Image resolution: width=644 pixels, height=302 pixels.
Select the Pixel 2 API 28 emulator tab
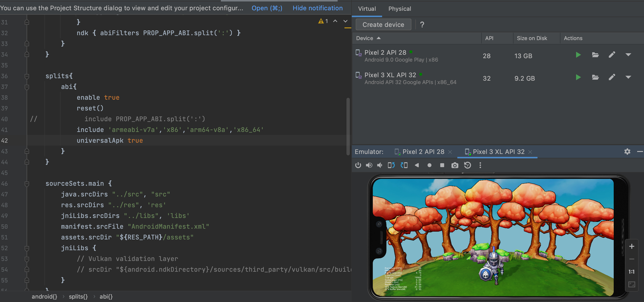click(423, 152)
